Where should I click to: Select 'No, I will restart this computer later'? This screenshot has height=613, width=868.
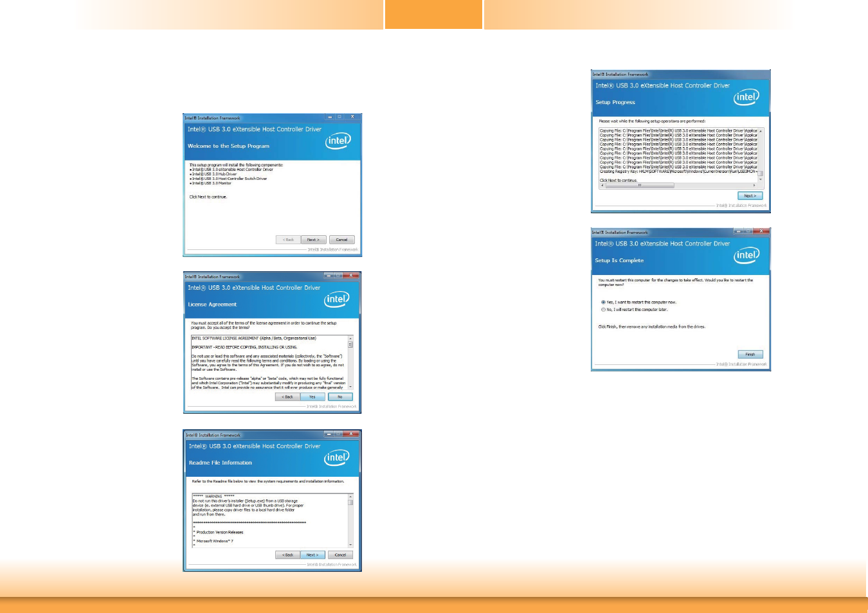pos(635,310)
